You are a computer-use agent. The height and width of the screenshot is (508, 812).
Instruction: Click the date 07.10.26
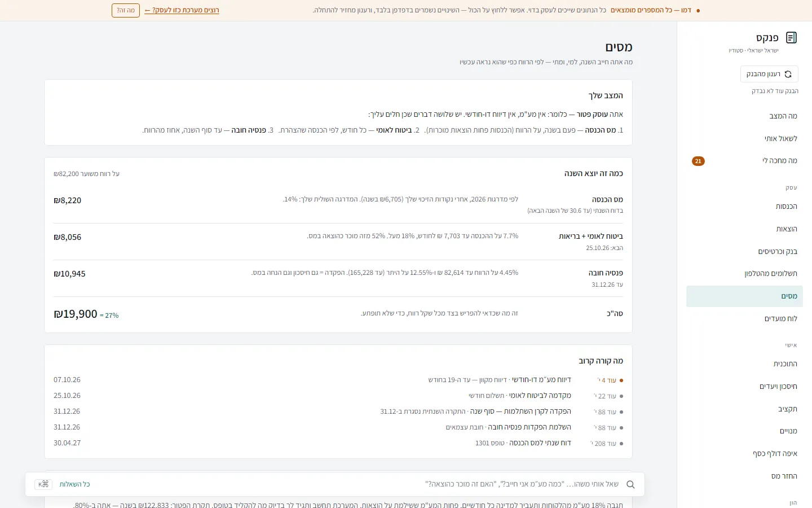point(67,380)
